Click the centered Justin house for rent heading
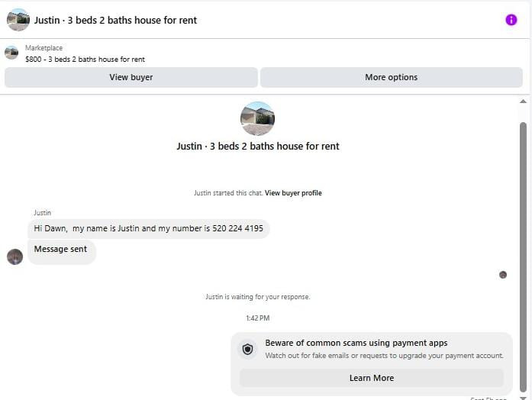This screenshot has height=400, width=532. pyautogui.click(x=258, y=147)
